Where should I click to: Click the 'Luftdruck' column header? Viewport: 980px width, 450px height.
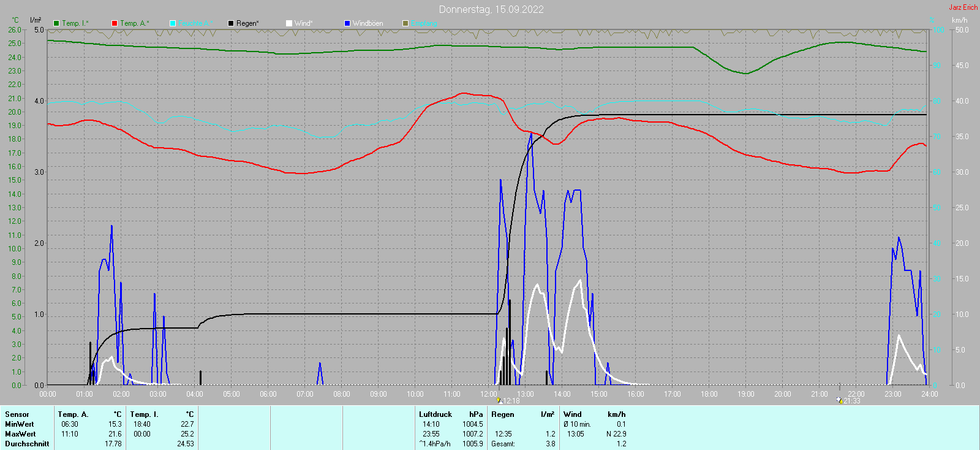pyautogui.click(x=435, y=414)
